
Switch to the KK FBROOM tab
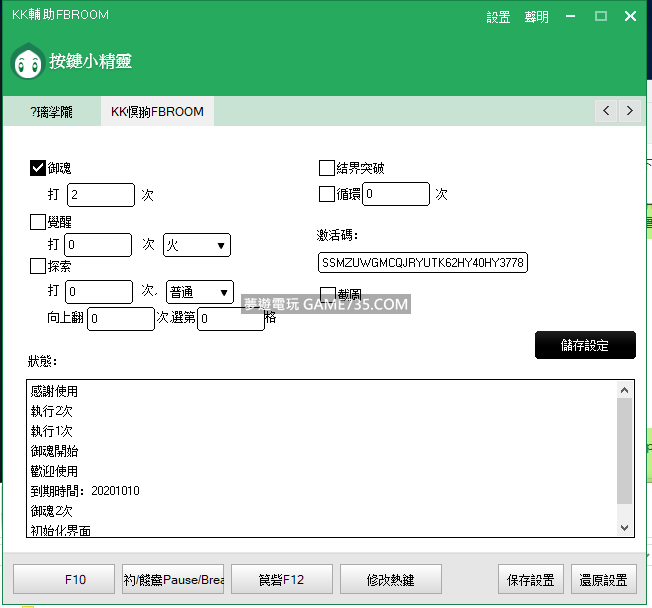tap(157, 111)
